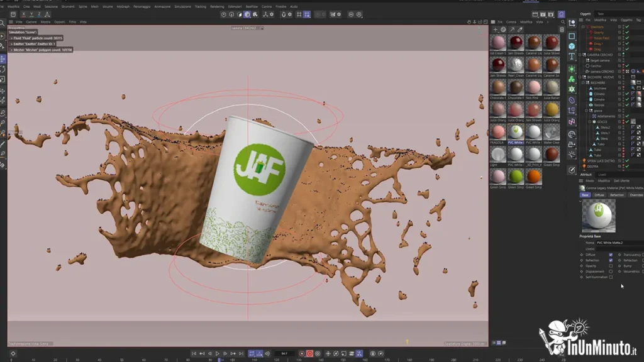Collapse the CAMERA CERCHIO group
Image resolution: width=644 pixels, height=362 pixels.
point(580,55)
